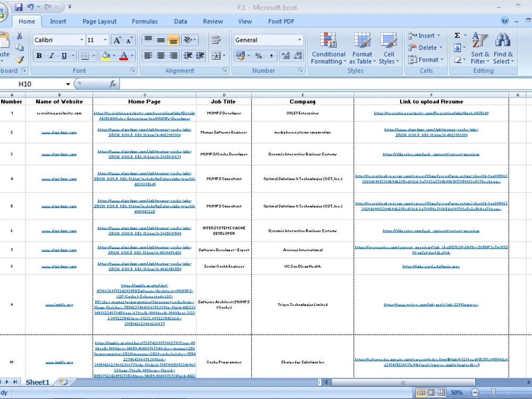Click Increase Indent icon
This screenshot has height=399, width=532.
point(200,56)
